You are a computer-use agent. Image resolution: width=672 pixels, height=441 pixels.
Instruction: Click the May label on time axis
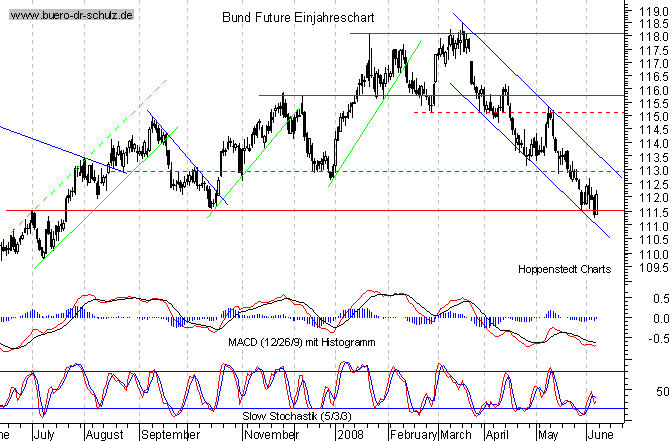click(546, 435)
